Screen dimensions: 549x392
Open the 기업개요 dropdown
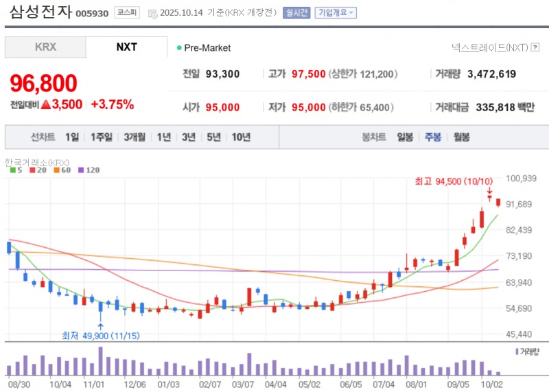point(336,13)
